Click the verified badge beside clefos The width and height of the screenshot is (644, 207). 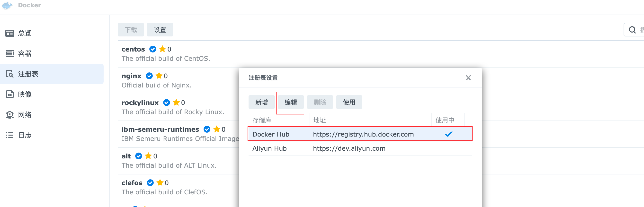tap(150, 183)
